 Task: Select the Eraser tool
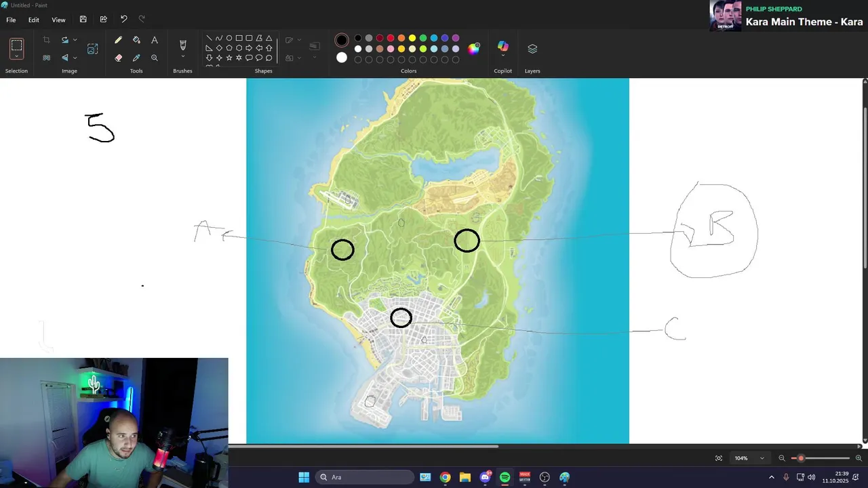(119, 58)
